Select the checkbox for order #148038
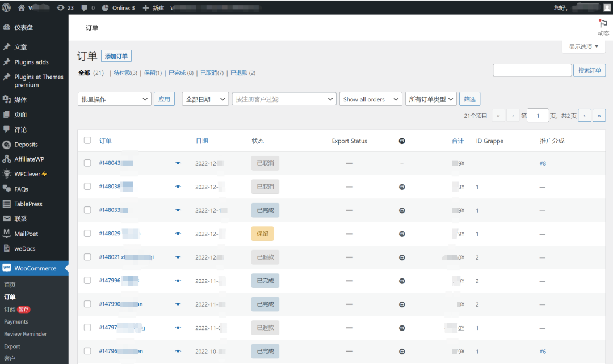 [x=87, y=187]
